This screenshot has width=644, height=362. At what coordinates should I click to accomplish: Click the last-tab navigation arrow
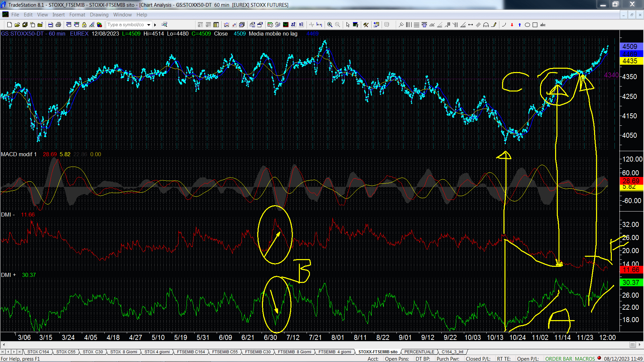coord(19,352)
